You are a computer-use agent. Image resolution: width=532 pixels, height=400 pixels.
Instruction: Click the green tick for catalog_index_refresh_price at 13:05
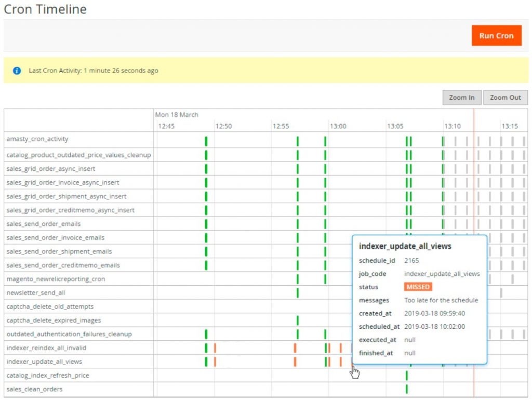407,375
